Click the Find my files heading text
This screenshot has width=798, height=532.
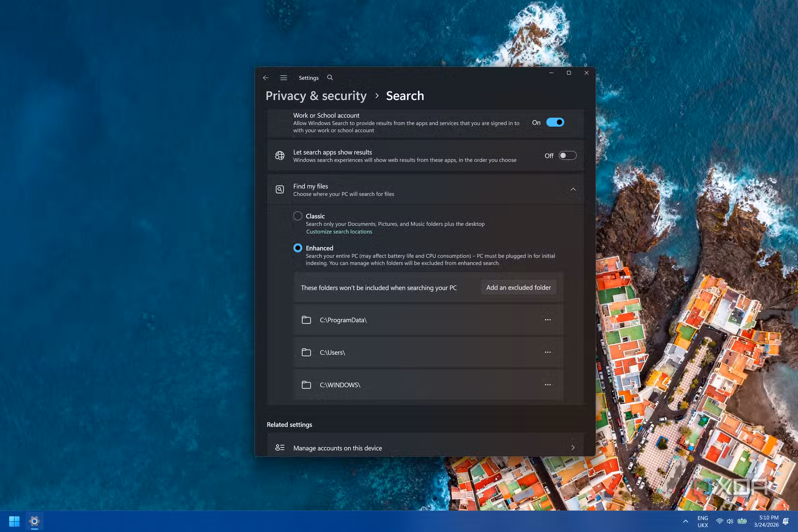310,186
